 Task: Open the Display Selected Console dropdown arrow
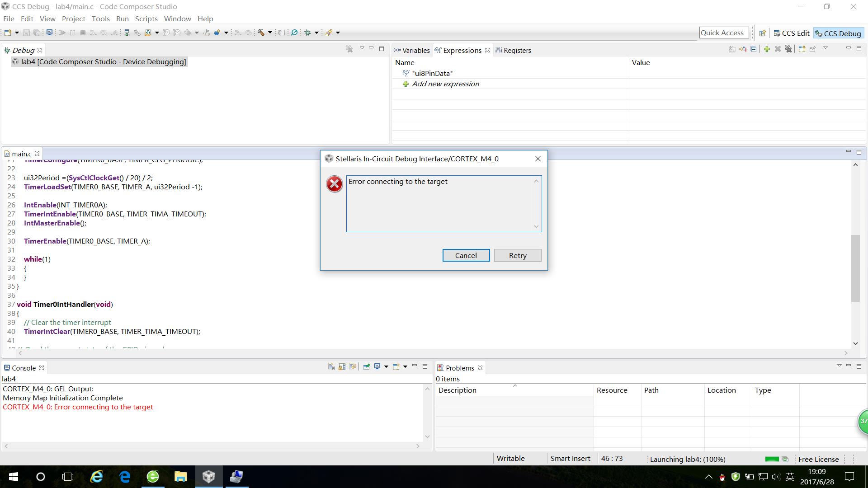click(x=386, y=367)
